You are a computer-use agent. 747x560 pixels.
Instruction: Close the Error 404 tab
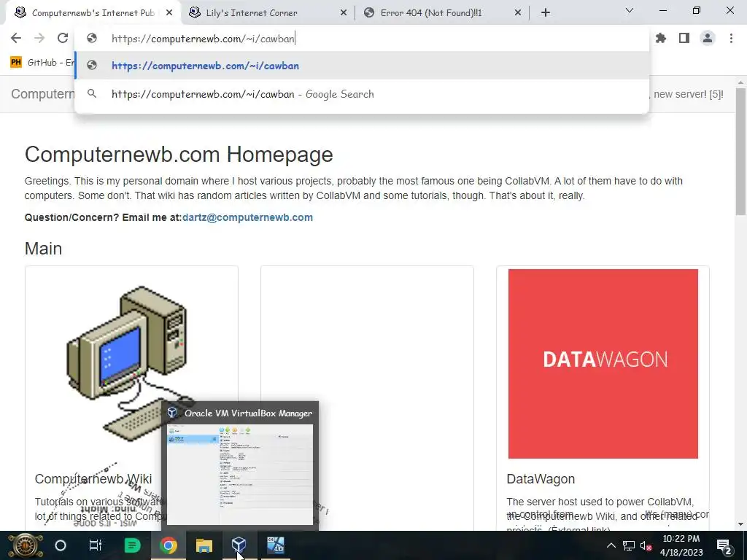[518, 13]
